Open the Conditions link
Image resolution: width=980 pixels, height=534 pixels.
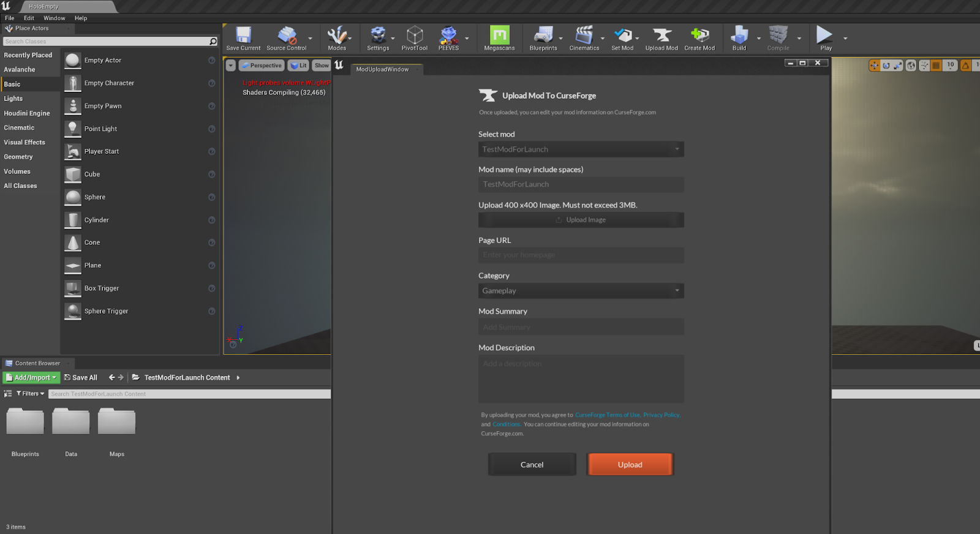[506, 424]
